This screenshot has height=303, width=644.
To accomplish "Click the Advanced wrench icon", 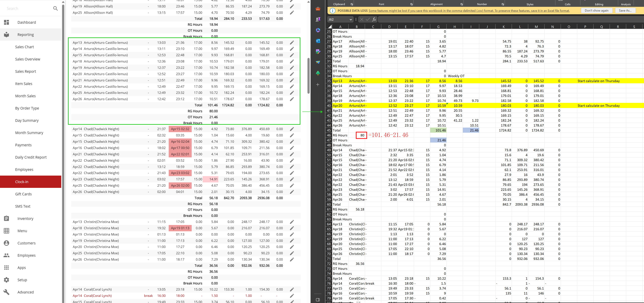I will [x=6, y=292].
